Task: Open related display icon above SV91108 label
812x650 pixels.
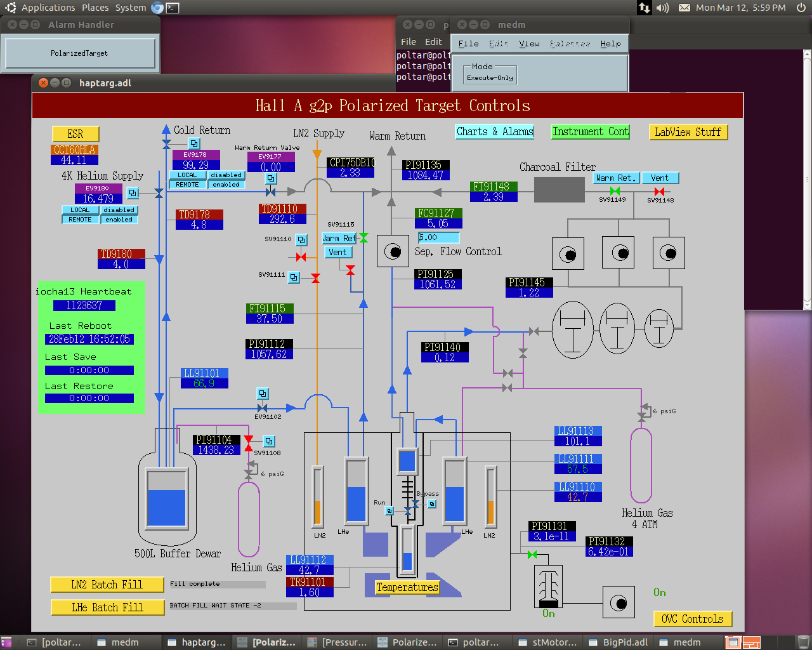Action: click(x=269, y=441)
